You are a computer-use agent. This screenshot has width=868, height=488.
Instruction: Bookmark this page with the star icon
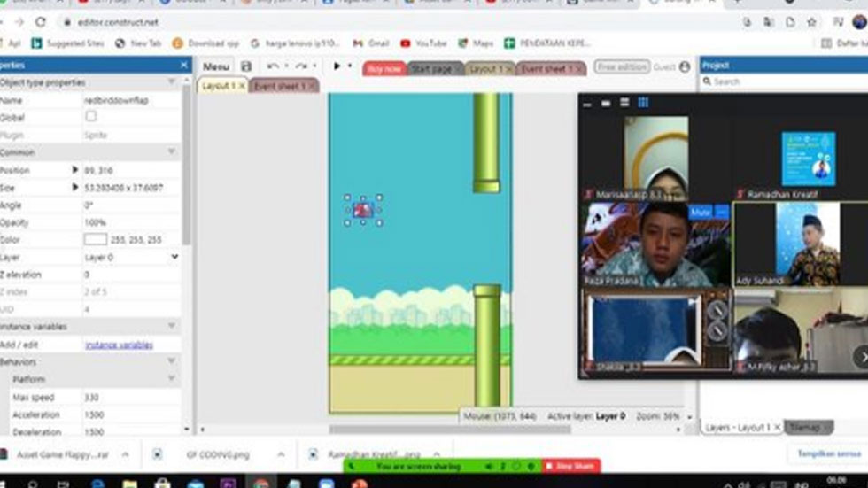click(x=811, y=22)
